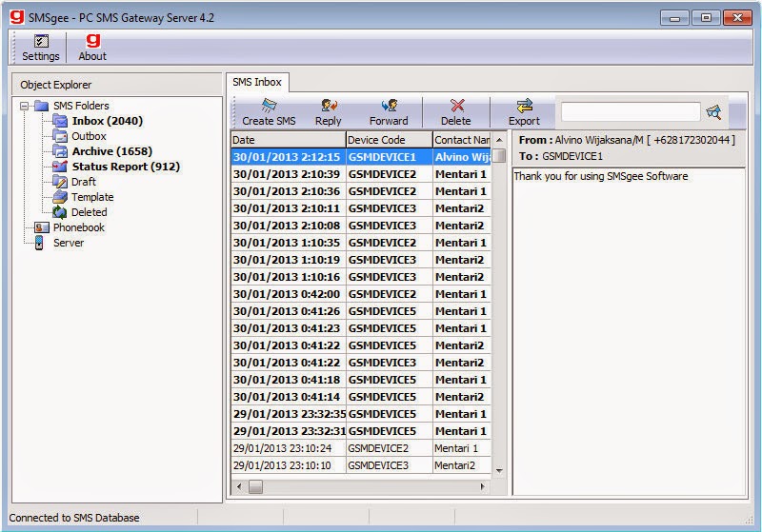
Task: Select message dated 30/01/2013 2:10:08
Action: click(361, 226)
